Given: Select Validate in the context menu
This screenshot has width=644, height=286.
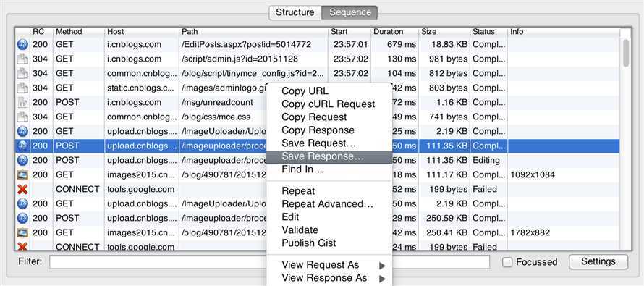Looking at the screenshot, I should pyautogui.click(x=300, y=230).
